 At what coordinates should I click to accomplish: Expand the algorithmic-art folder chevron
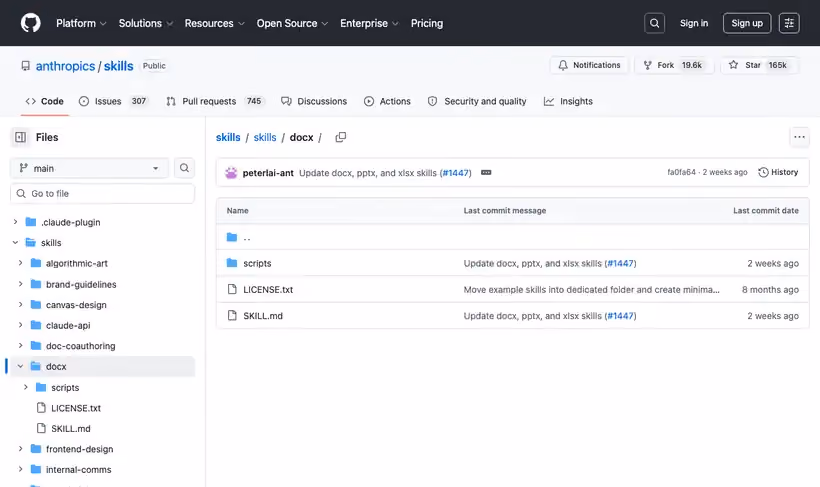point(20,263)
